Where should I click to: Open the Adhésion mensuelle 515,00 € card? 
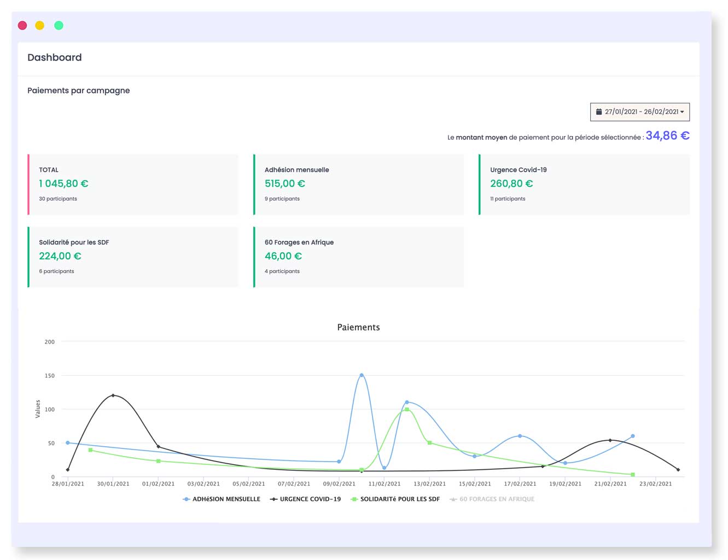pos(359,184)
